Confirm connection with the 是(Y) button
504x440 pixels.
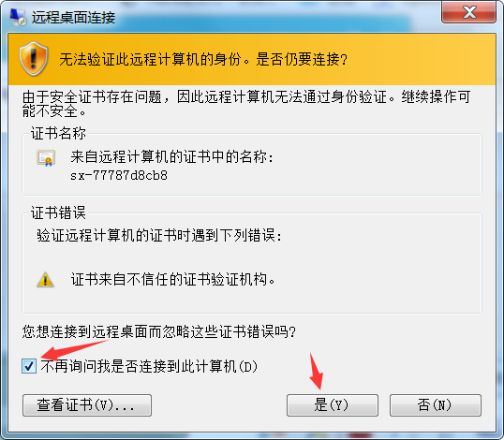pyautogui.click(x=333, y=405)
